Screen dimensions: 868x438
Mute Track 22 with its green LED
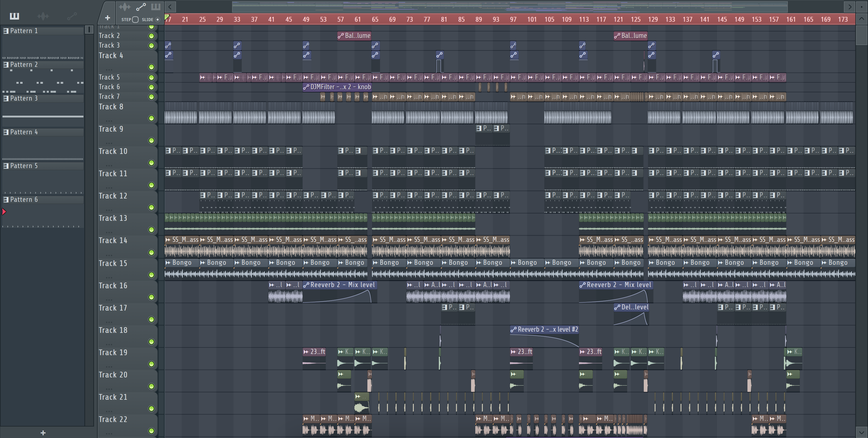[151, 431]
